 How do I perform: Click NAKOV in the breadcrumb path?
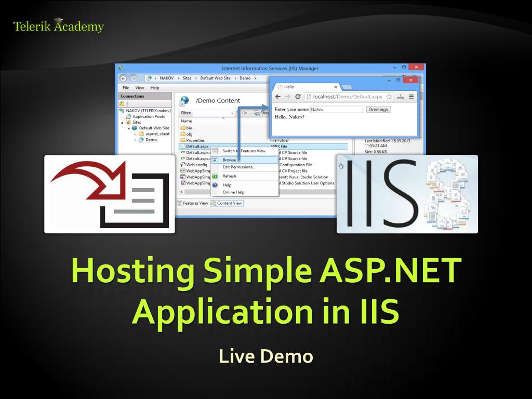[167, 78]
